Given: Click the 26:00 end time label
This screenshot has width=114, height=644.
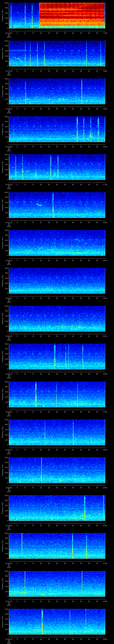Looking at the screenshot, I should (x=105, y=374).
